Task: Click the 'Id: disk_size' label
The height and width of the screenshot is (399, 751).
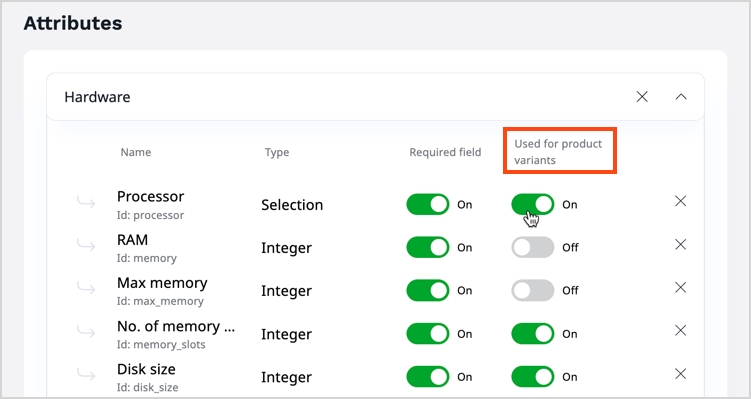Action: (x=148, y=388)
